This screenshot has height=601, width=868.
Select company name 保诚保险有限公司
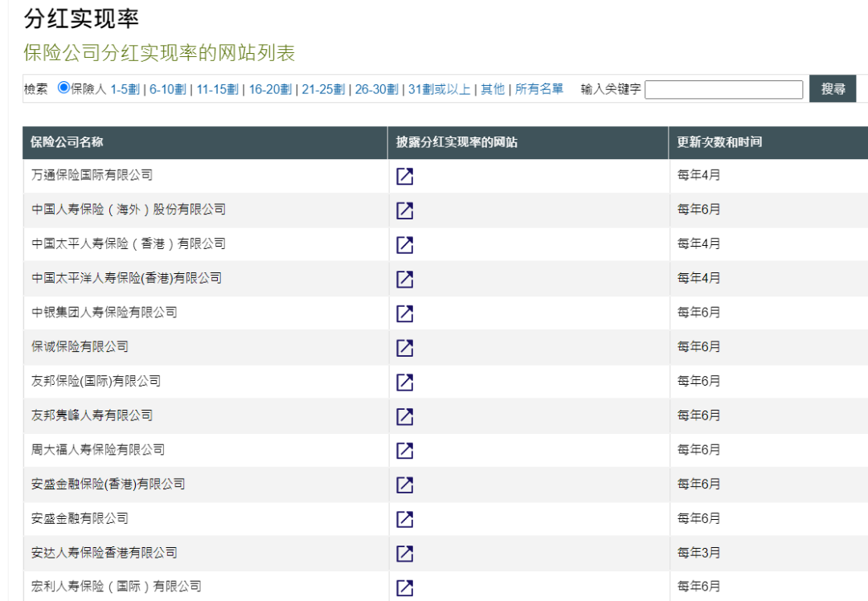pos(80,346)
